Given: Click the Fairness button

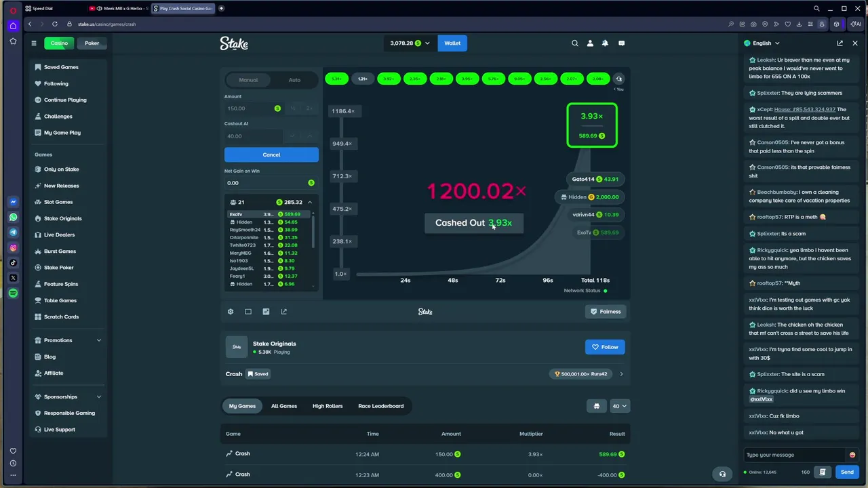Looking at the screenshot, I should pyautogui.click(x=606, y=312).
